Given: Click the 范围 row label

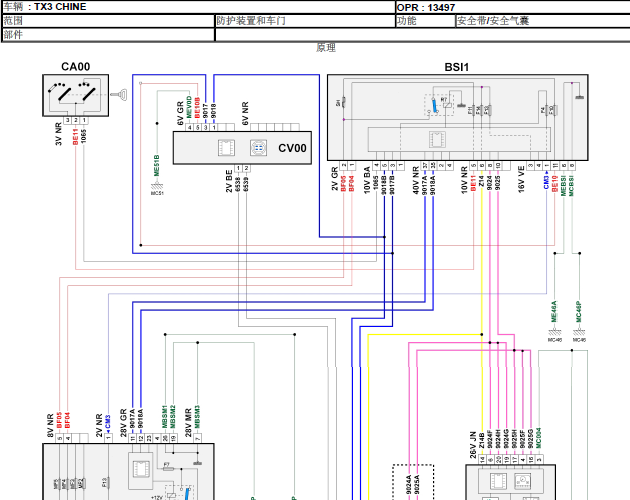Looking at the screenshot, I should 13,20.
